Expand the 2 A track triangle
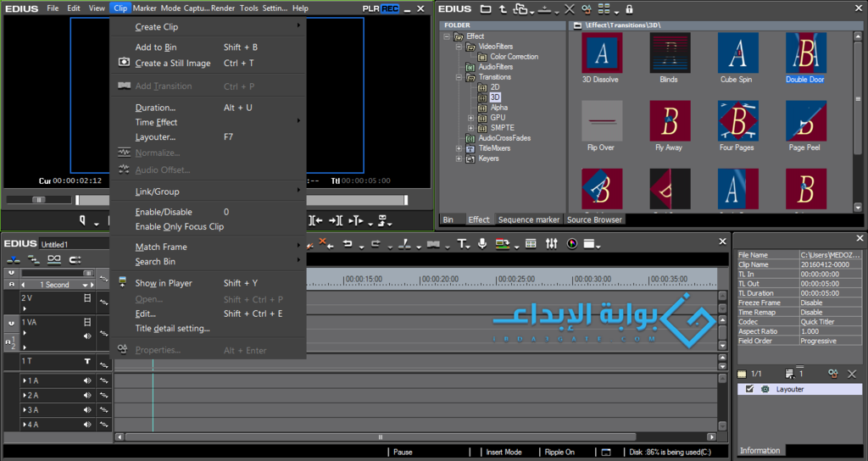This screenshot has width=868, height=461. point(24,395)
